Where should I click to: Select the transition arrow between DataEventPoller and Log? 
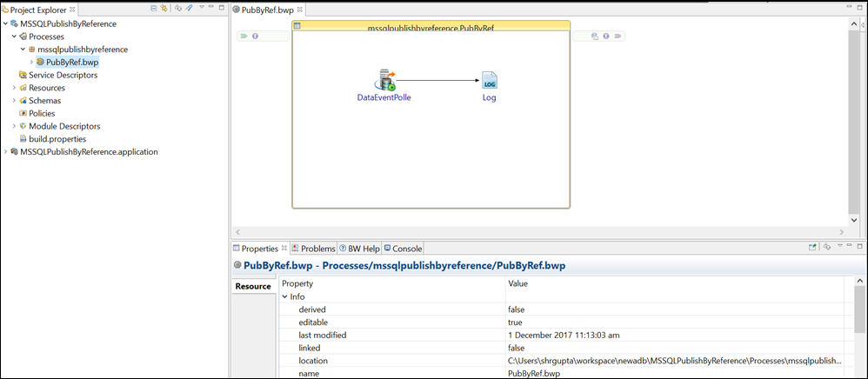pyautogui.click(x=437, y=81)
